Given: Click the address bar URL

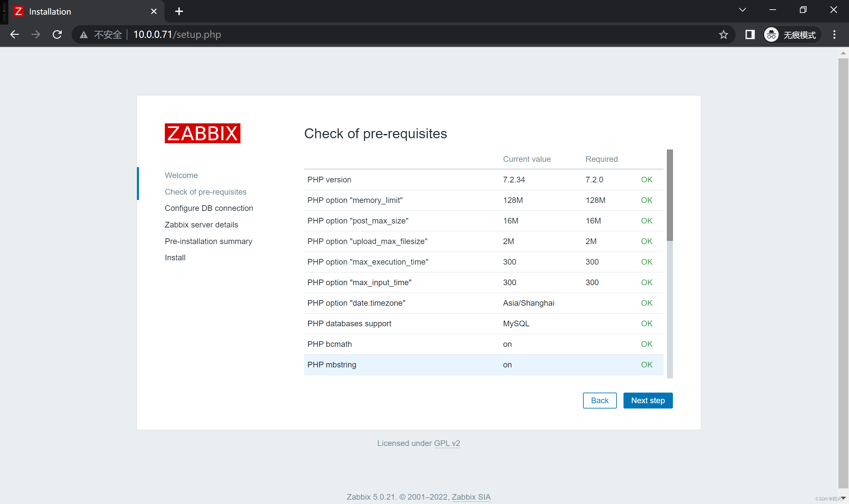Looking at the screenshot, I should pos(177,34).
